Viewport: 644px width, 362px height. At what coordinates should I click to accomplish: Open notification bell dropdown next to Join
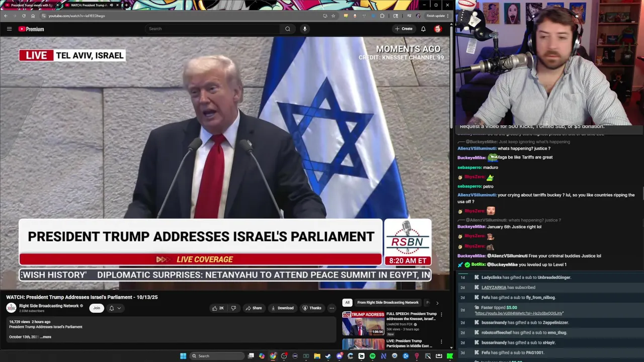click(114, 308)
